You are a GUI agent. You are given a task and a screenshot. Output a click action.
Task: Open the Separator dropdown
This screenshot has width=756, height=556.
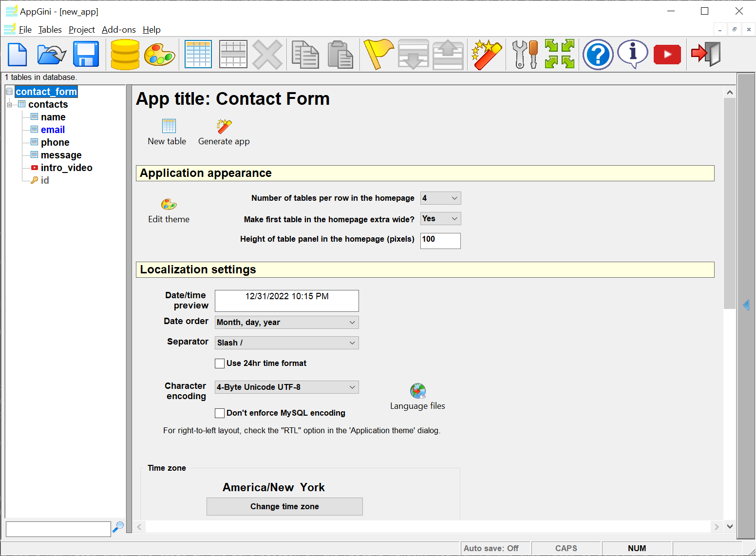[286, 343]
